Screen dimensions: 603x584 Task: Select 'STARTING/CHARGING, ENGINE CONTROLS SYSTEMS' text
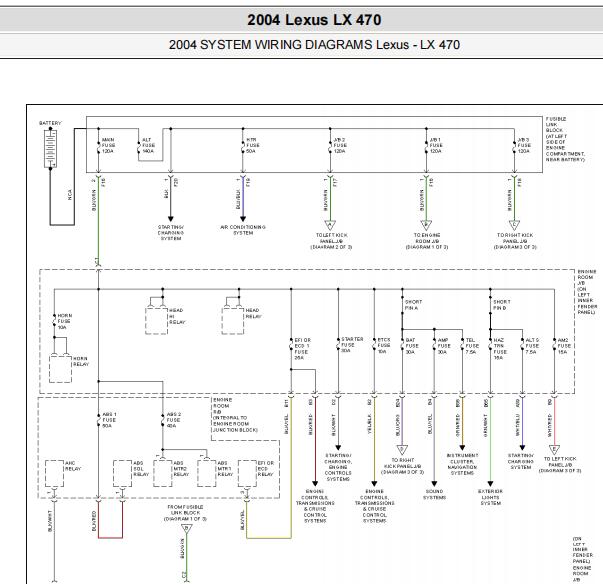click(x=338, y=467)
